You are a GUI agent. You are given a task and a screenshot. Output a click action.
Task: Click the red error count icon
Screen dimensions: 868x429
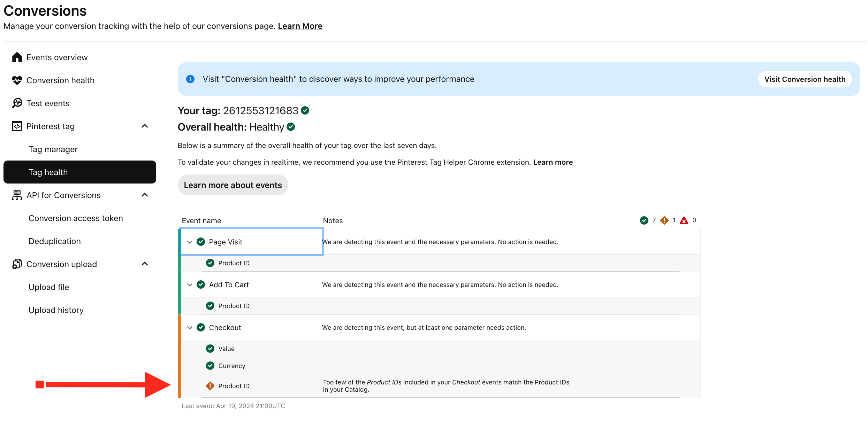pyautogui.click(x=684, y=220)
